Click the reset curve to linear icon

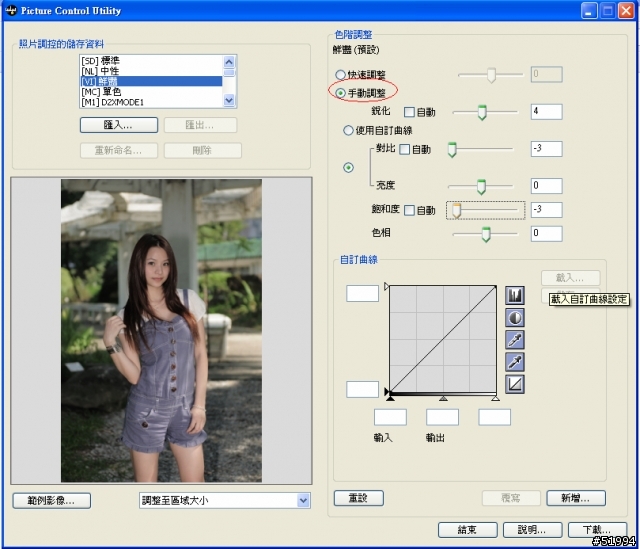(x=515, y=384)
